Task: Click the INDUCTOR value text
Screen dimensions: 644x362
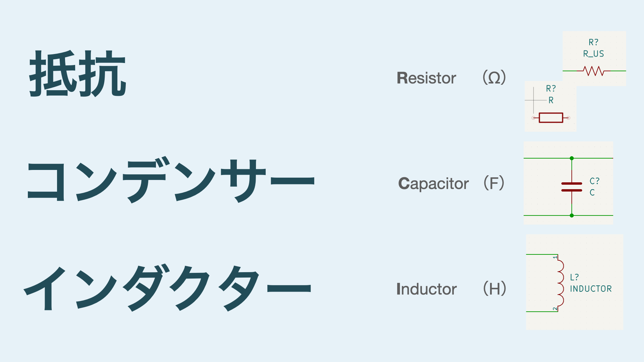Action: [x=591, y=289]
